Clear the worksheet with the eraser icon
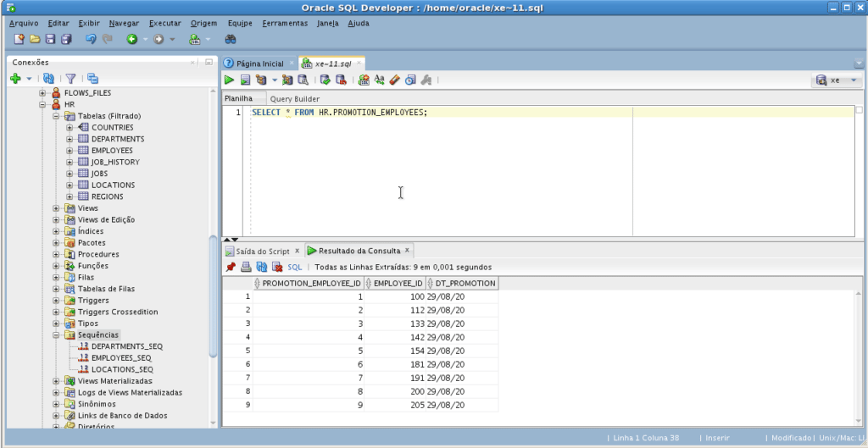This screenshot has height=448, width=868. [x=394, y=80]
